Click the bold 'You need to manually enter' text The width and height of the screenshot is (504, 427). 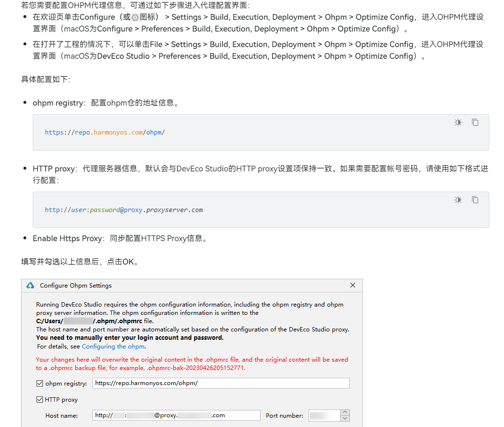(129, 338)
